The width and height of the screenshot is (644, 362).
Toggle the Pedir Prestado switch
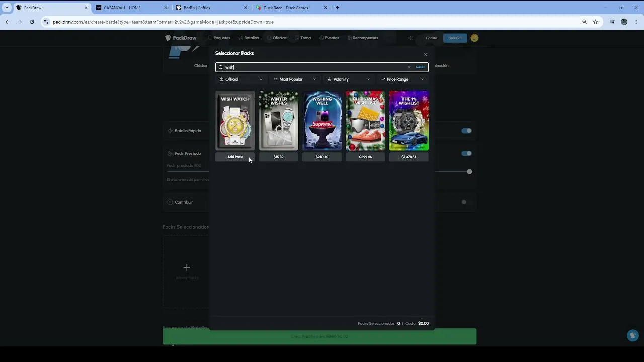click(466, 153)
